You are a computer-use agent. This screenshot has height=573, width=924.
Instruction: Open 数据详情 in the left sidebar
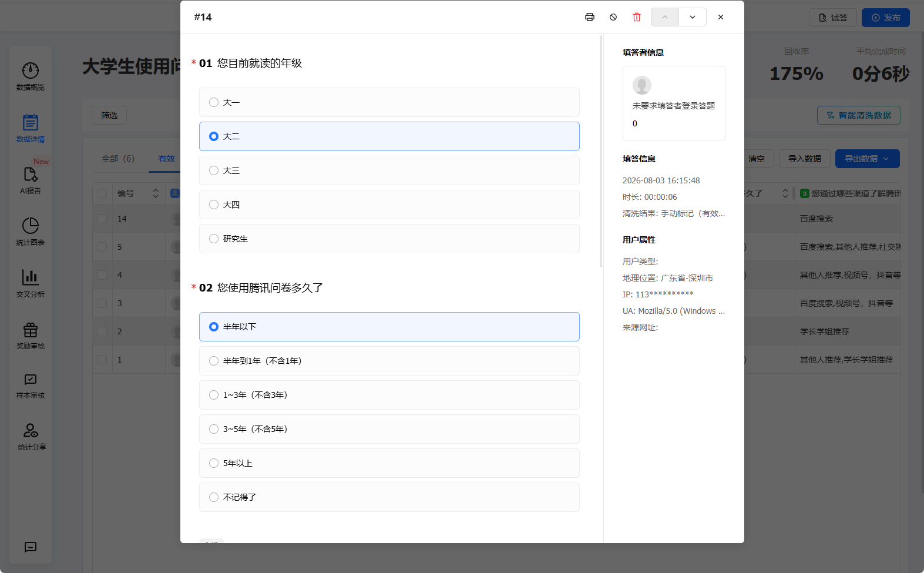pos(31,128)
